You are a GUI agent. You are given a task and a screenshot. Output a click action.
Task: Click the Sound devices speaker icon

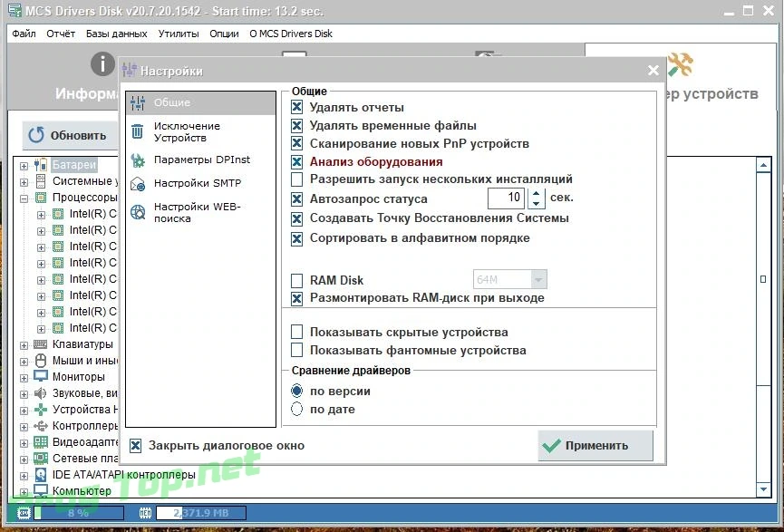pos(41,393)
